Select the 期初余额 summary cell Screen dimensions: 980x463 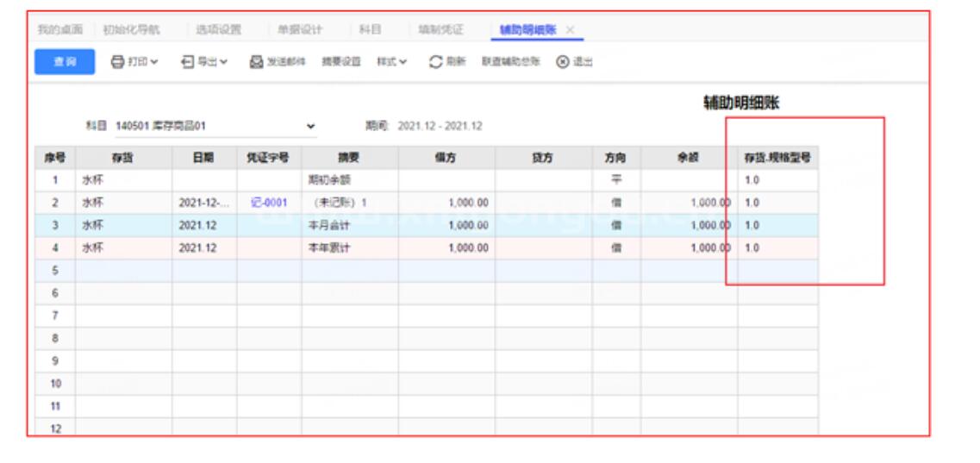point(350,180)
